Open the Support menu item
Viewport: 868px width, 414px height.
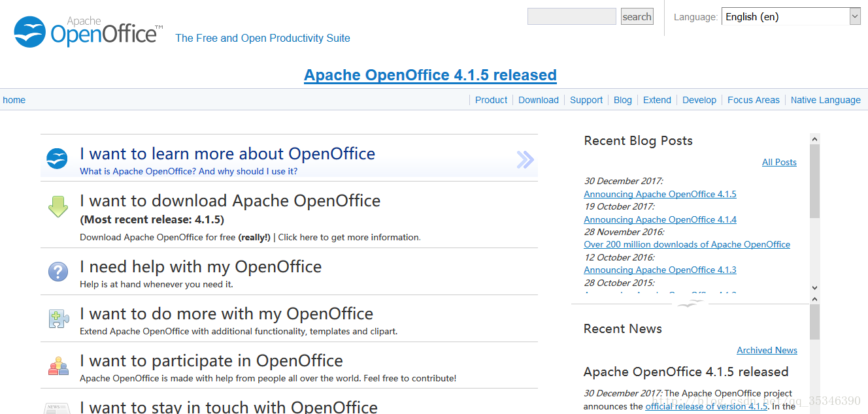point(586,100)
